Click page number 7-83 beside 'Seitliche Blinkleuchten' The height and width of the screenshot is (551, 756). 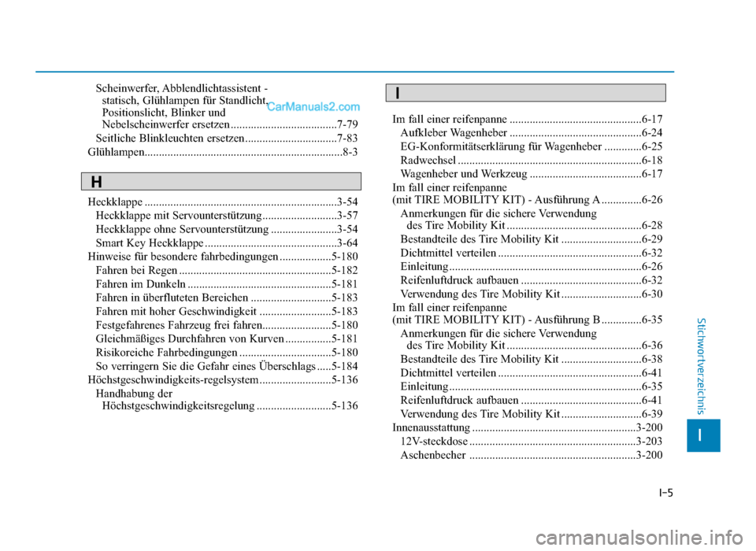point(347,139)
